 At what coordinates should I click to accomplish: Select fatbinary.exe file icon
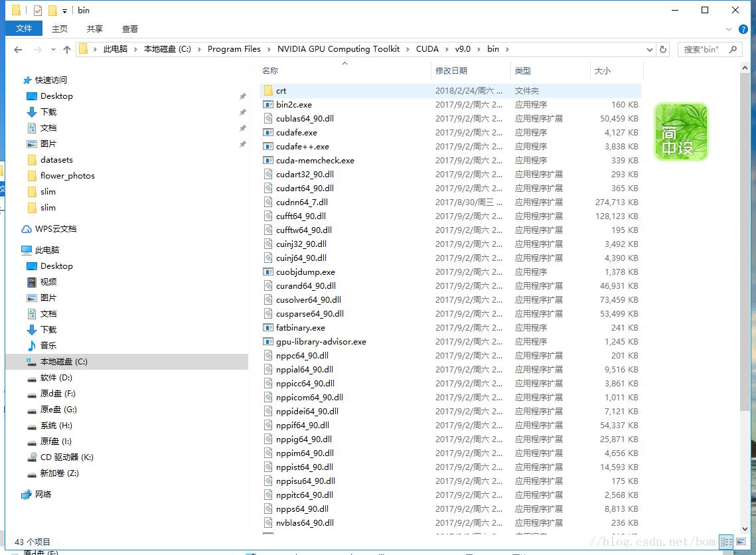tap(268, 327)
